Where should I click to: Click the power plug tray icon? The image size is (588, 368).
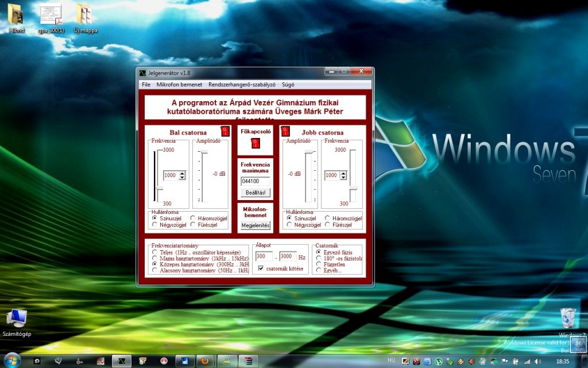pyautogui.click(x=516, y=362)
